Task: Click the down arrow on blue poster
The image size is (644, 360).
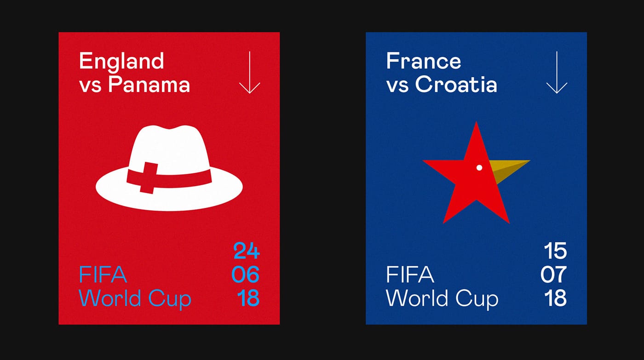Action: [x=557, y=73]
